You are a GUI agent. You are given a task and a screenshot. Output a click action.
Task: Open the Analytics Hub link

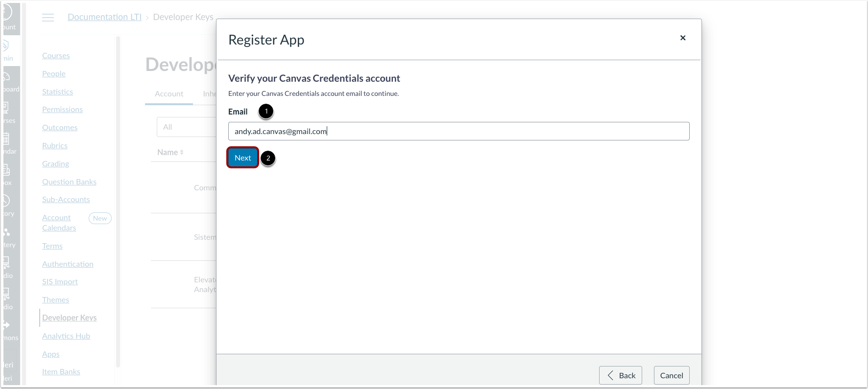coord(66,336)
